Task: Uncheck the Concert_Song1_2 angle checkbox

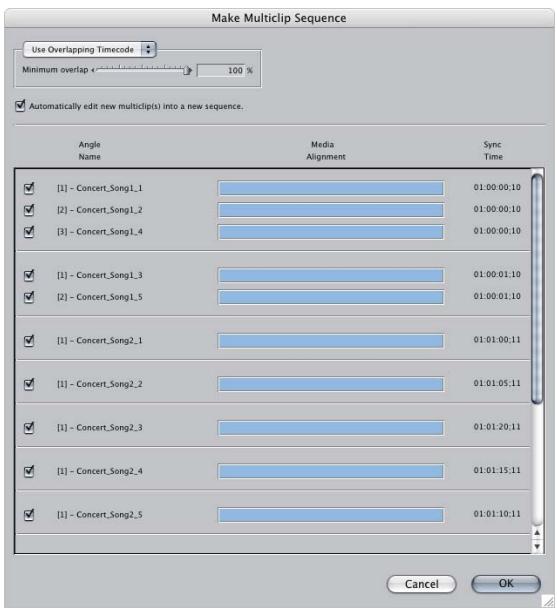Action: [29, 210]
